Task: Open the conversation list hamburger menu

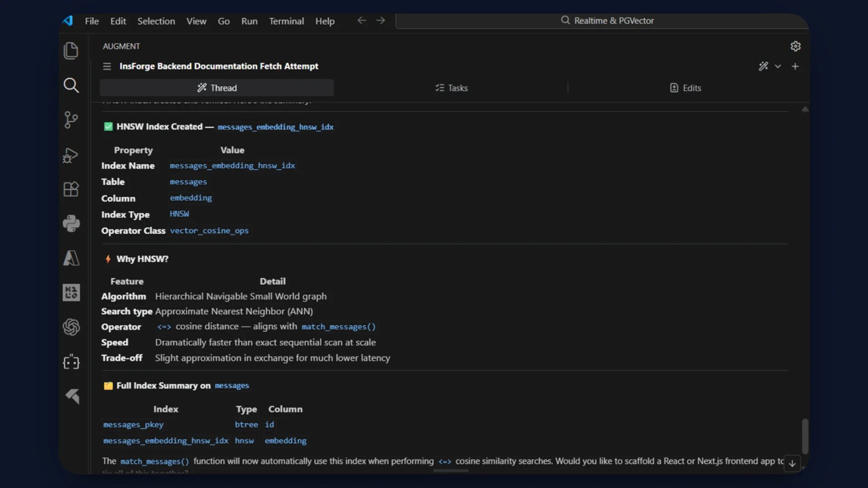Action: pos(107,66)
